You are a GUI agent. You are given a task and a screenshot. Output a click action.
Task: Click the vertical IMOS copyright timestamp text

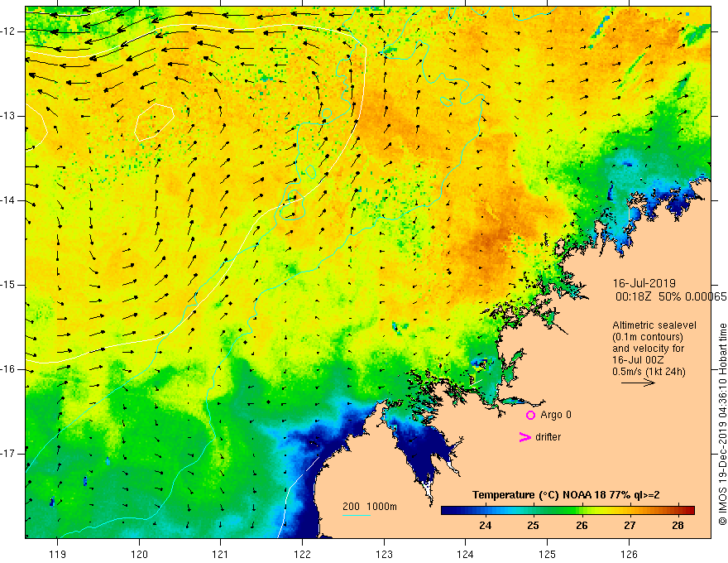point(722,425)
